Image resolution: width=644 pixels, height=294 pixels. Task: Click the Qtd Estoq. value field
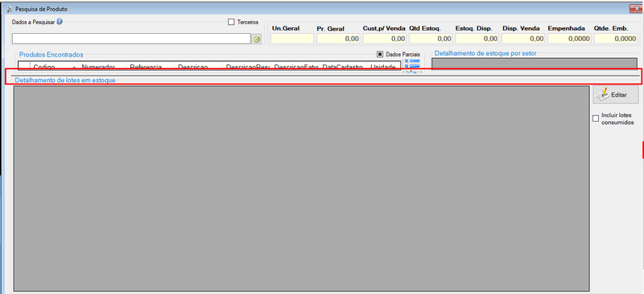tap(431, 39)
